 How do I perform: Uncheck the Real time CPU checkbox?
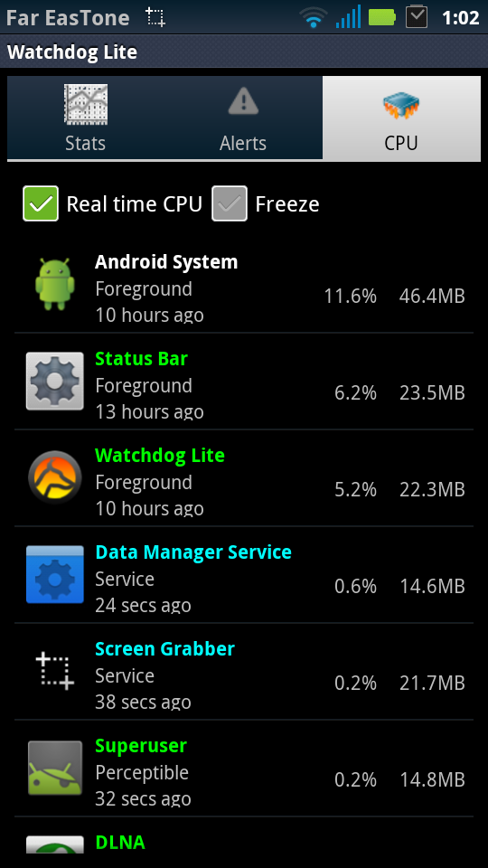pos(41,203)
